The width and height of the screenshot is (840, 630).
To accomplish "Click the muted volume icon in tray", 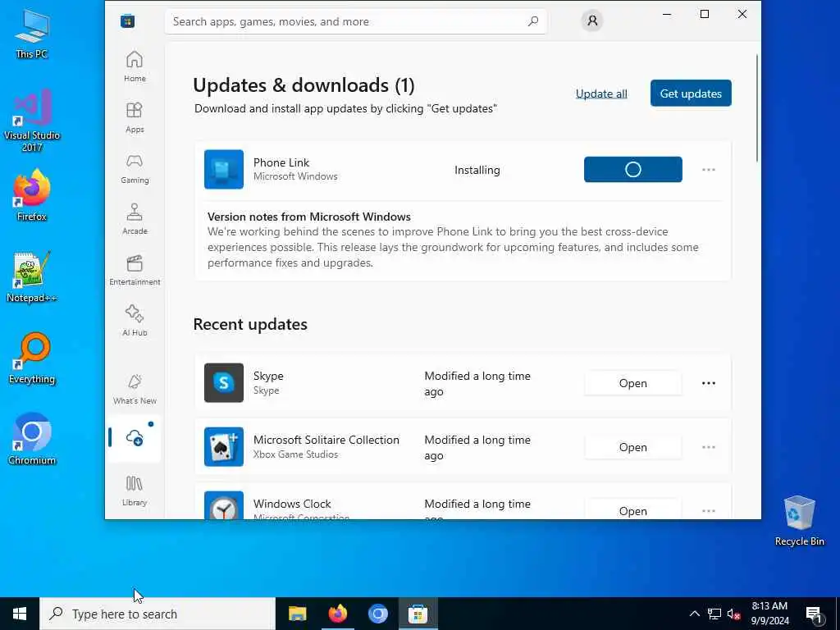I will click(x=733, y=614).
